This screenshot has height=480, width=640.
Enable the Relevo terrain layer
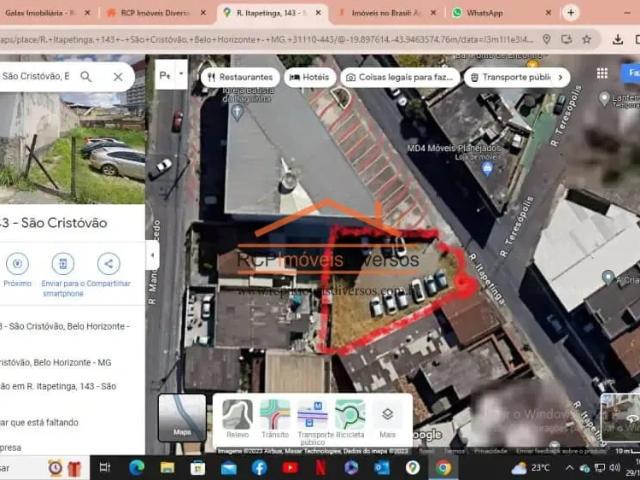(x=238, y=419)
